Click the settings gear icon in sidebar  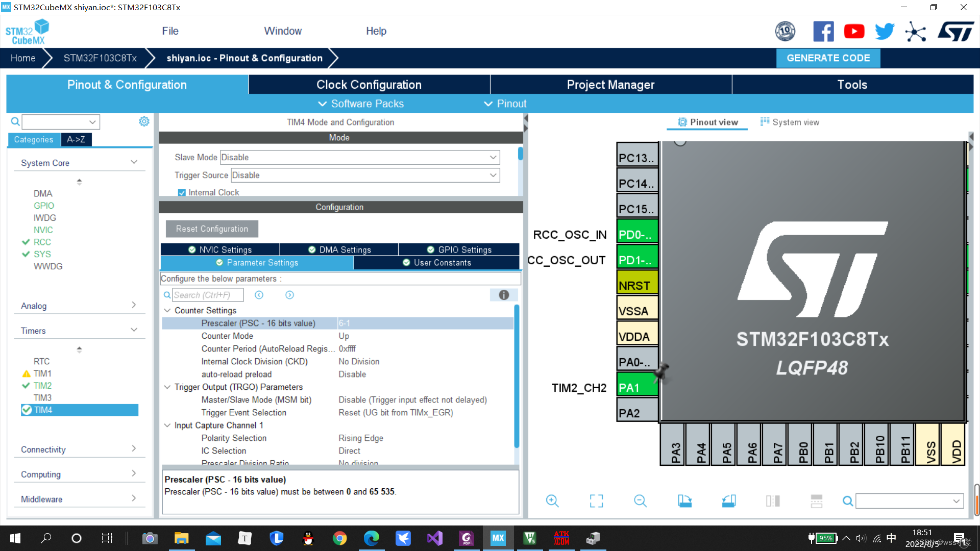click(x=144, y=121)
